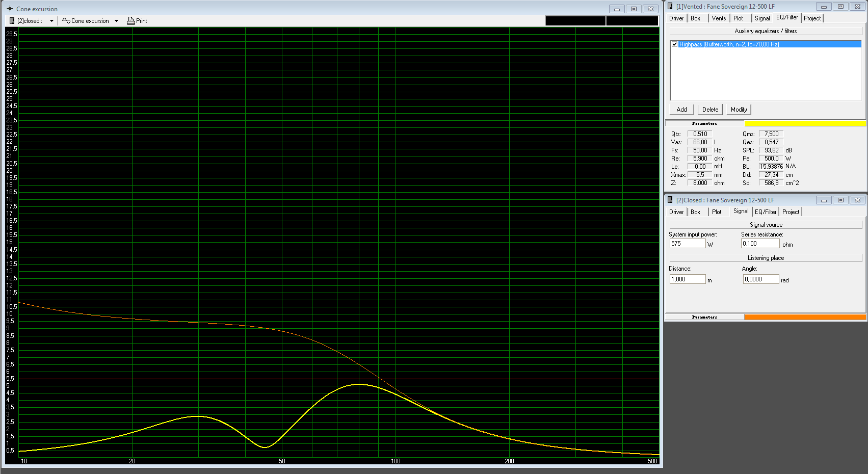Viewport: 868px width, 474px height.
Task: Restore the Cone excursion graph window
Action: pyautogui.click(x=634, y=9)
